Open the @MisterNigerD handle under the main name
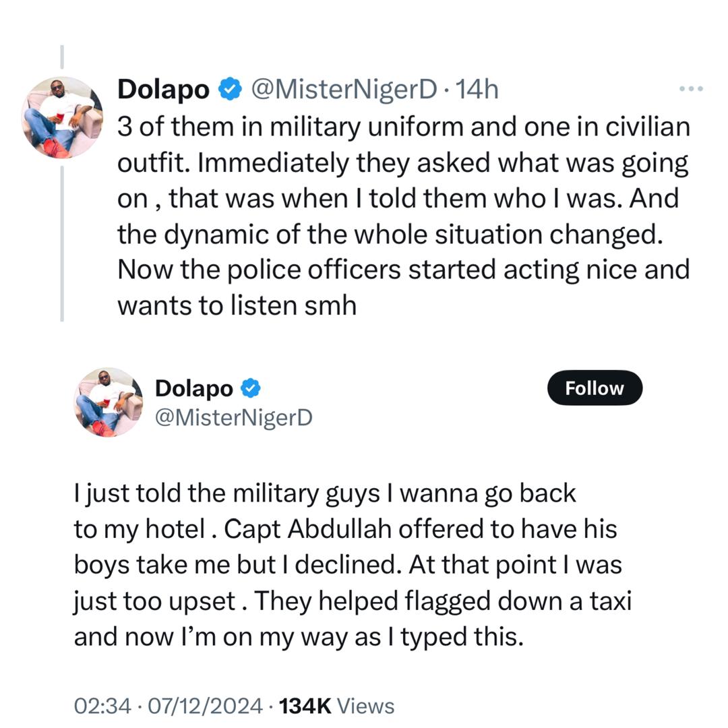Viewport: 728px width, 728px height. click(x=233, y=418)
